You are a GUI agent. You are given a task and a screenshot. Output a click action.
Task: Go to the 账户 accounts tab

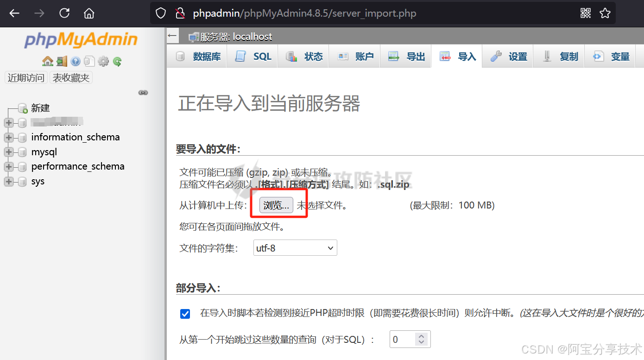[355, 57]
